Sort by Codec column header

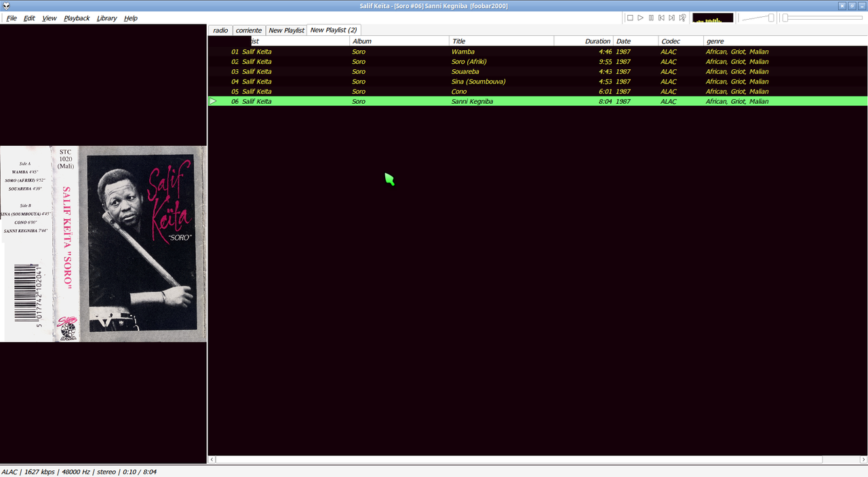point(681,41)
